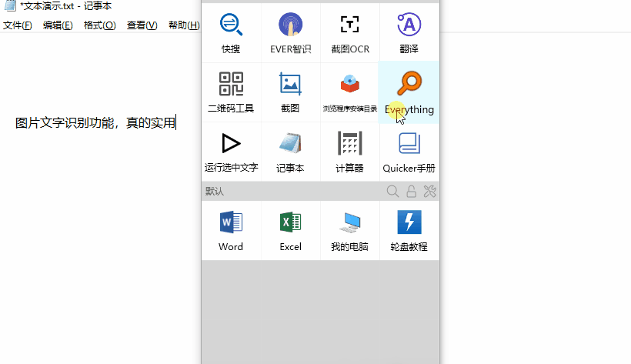631x364 pixels.
Task: Open the 快搜 quick search action
Action: pyautogui.click(x=231, y=33)
